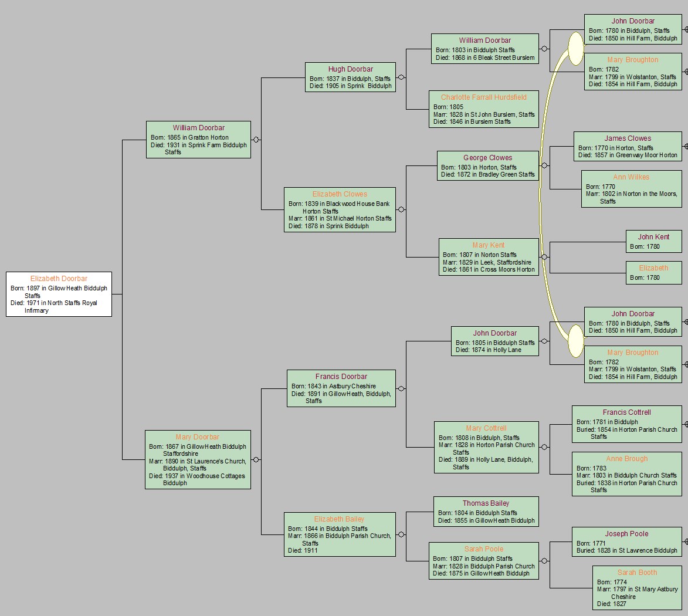Select the Charlotte Farrall Hurdsfield box

coord(483,109)
